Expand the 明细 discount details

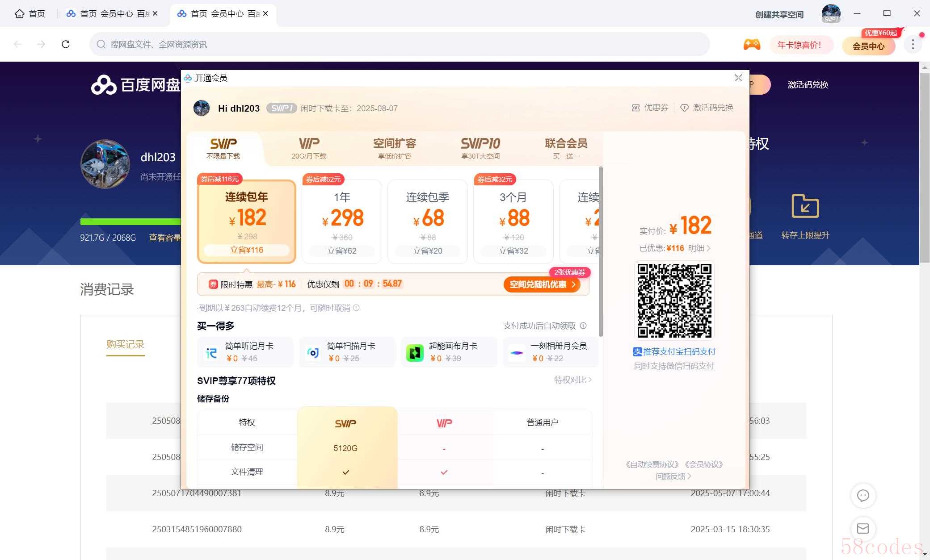point(699,248)
